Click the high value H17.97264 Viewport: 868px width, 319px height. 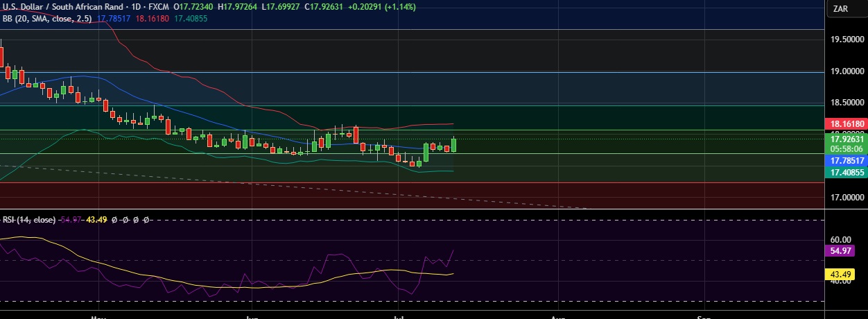[x=237, y=7]
